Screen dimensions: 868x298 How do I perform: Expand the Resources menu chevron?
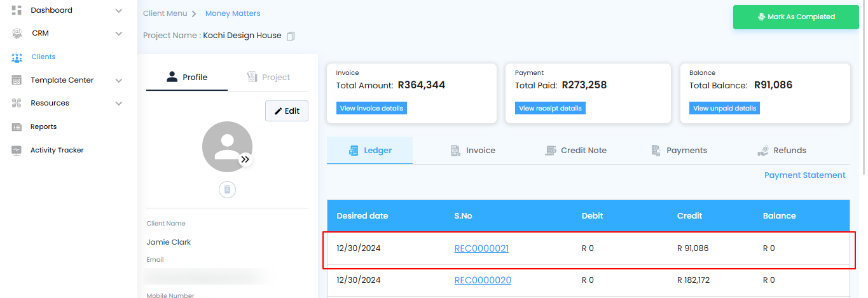[x=119, y=104]
